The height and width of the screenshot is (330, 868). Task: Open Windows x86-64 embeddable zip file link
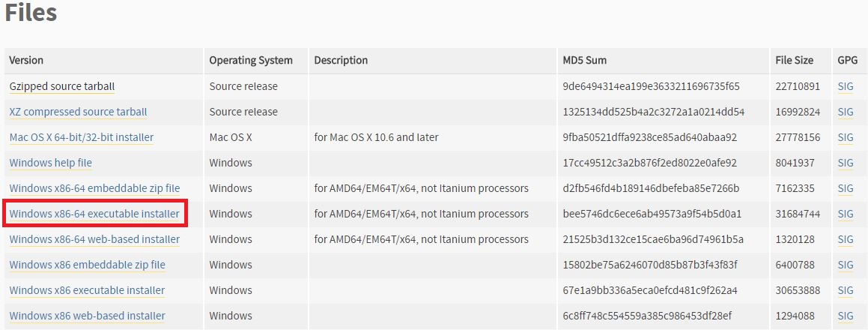(x=94, y=188)
